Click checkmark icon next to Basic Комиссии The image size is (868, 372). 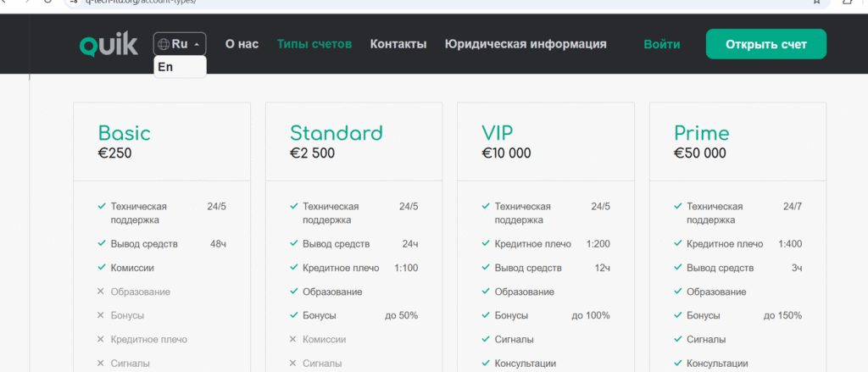pos(102,268)
